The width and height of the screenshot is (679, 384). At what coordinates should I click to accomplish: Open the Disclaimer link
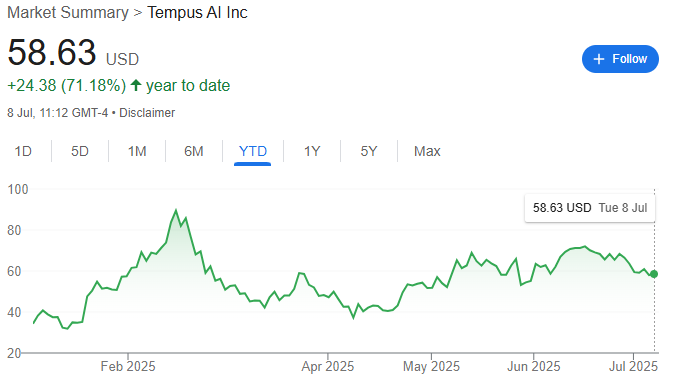(147, 113)
